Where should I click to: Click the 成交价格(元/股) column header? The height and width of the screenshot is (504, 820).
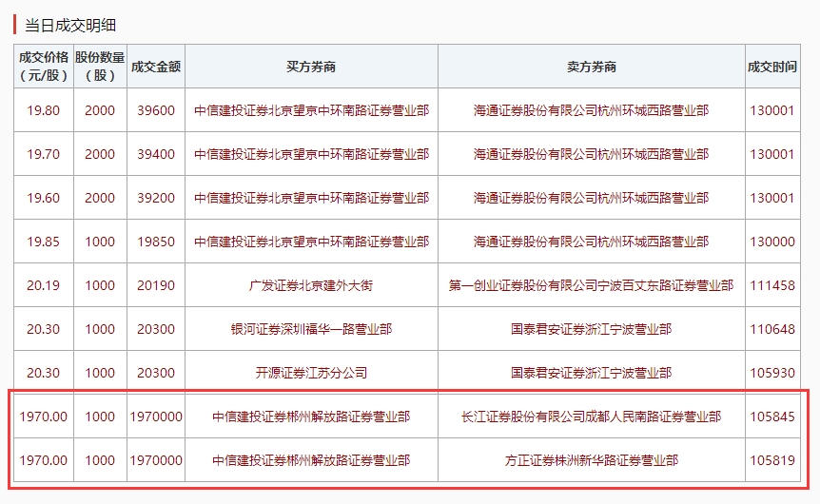(44, 66)
